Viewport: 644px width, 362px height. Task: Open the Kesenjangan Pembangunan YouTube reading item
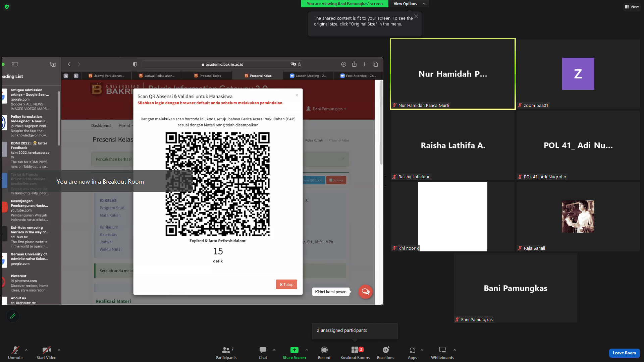pos(30,210)
